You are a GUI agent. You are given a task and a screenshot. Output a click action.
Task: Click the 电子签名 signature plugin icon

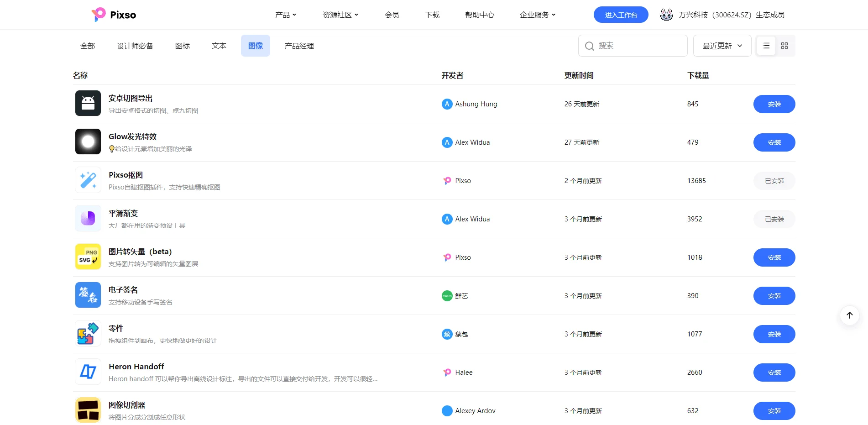tap(88, 295)
